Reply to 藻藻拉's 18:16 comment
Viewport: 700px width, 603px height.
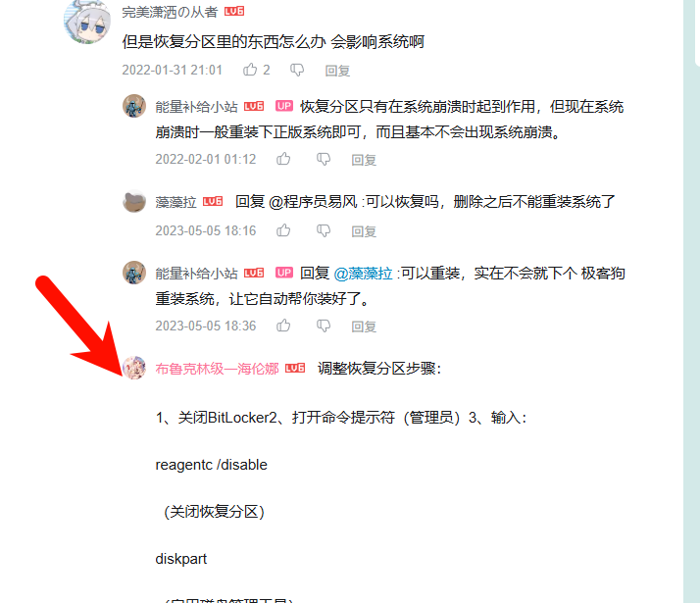pyautogui.click(x=364, y=231)
